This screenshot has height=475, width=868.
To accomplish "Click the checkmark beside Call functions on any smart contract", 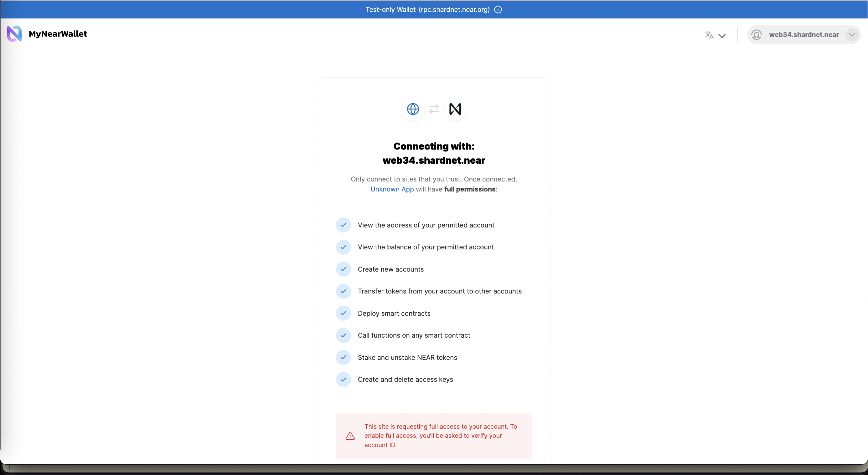I will point(344,335).
